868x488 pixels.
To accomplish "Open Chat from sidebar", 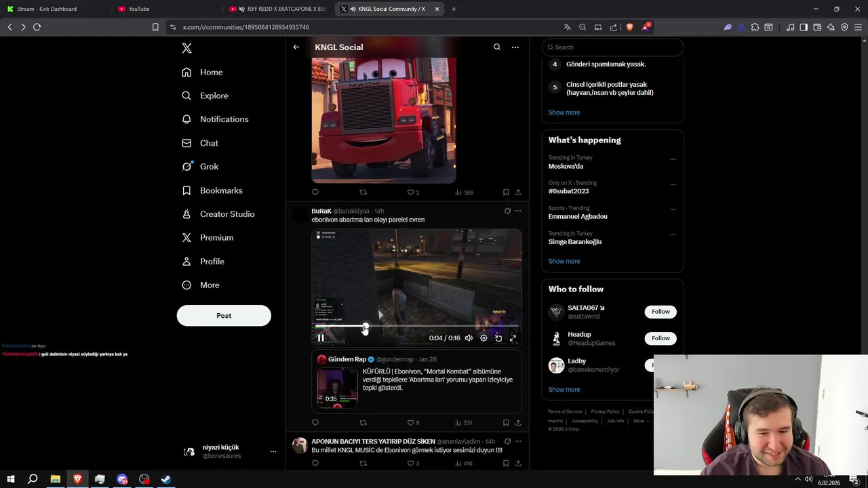I will (x=201, y=143).
